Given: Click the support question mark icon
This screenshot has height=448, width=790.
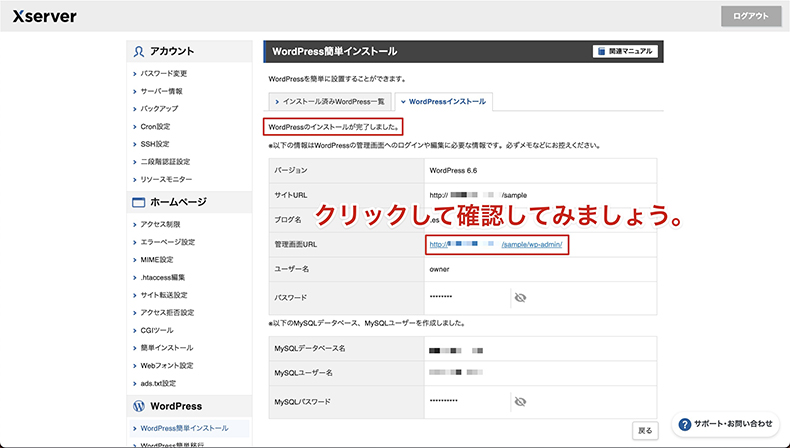Looking at the screenshot, I should 684,424.
